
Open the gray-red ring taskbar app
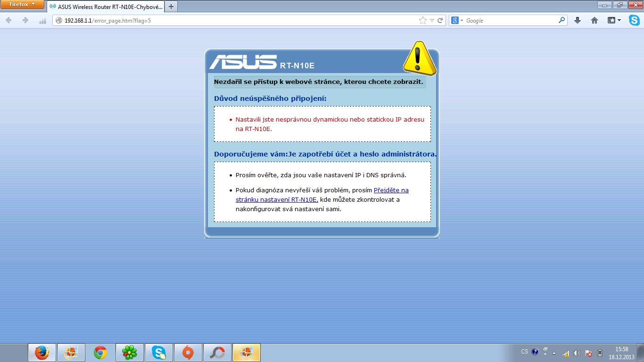click(217, 353)
